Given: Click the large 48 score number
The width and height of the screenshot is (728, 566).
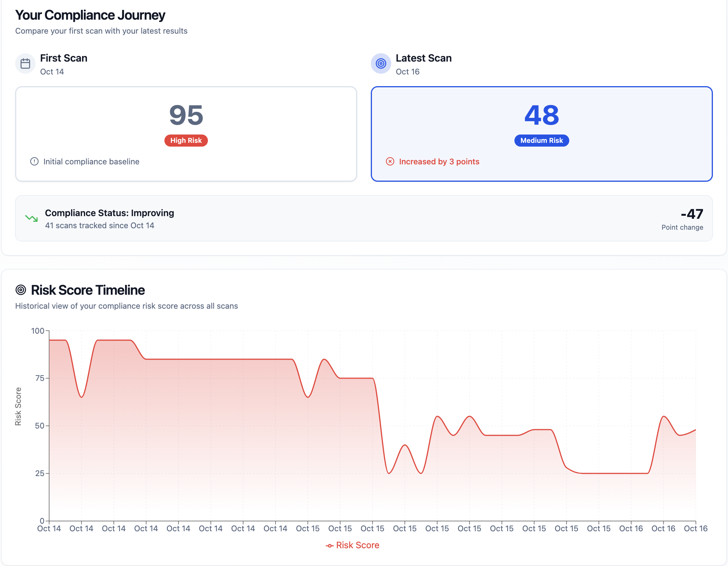Looking at the screenshot, I should click(541, 115).
